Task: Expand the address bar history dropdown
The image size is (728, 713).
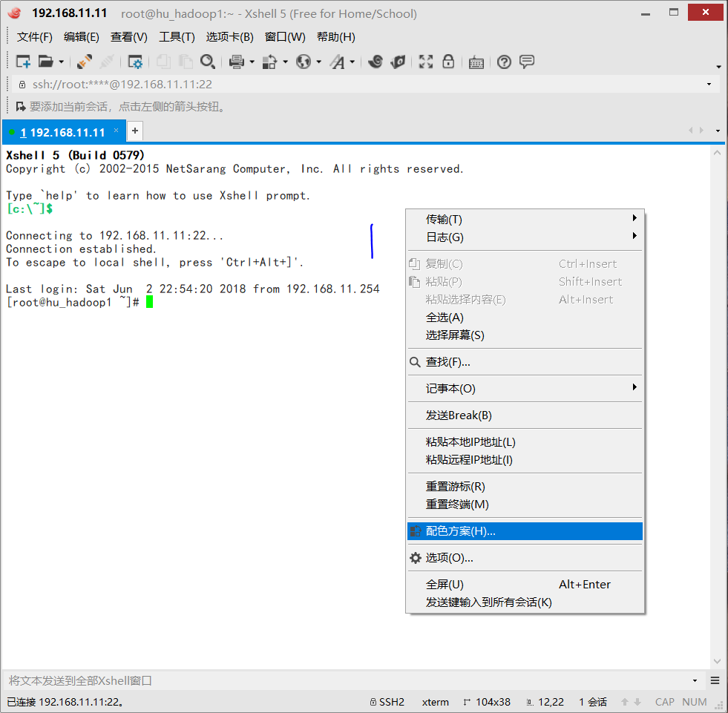Action: pyautogui.click(x=709, y=84)
